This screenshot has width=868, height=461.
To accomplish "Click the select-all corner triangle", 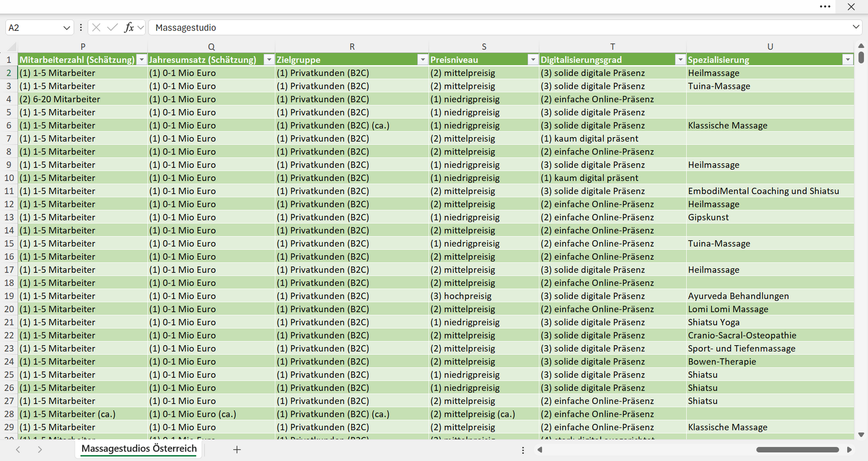I will [x=13, y=47].
